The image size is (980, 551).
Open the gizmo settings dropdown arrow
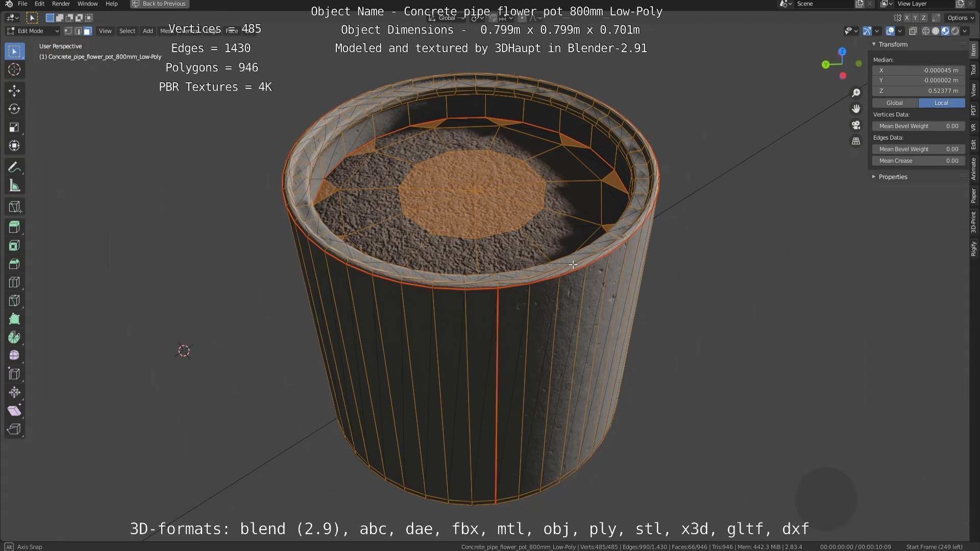click(x=877, y=31)
